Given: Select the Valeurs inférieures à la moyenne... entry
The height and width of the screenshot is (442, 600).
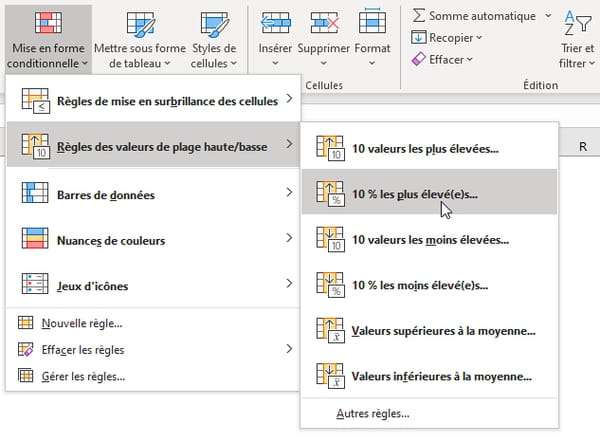Looking at the screenshot, I should pos(429,376).
